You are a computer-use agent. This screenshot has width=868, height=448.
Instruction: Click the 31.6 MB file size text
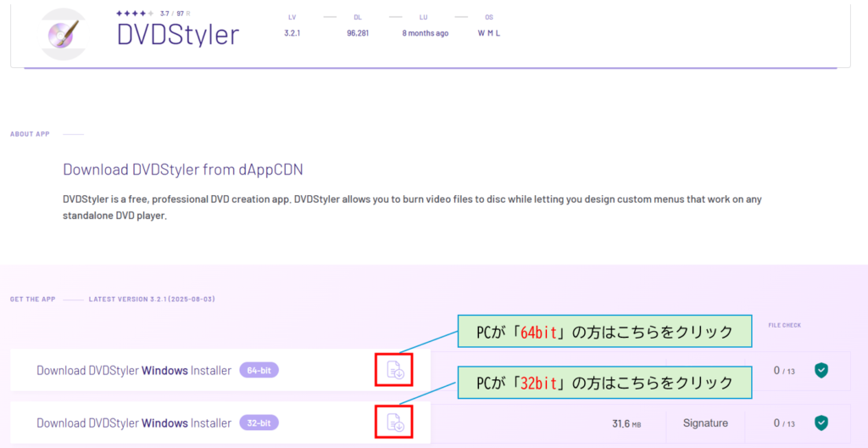tap(627, 423)
